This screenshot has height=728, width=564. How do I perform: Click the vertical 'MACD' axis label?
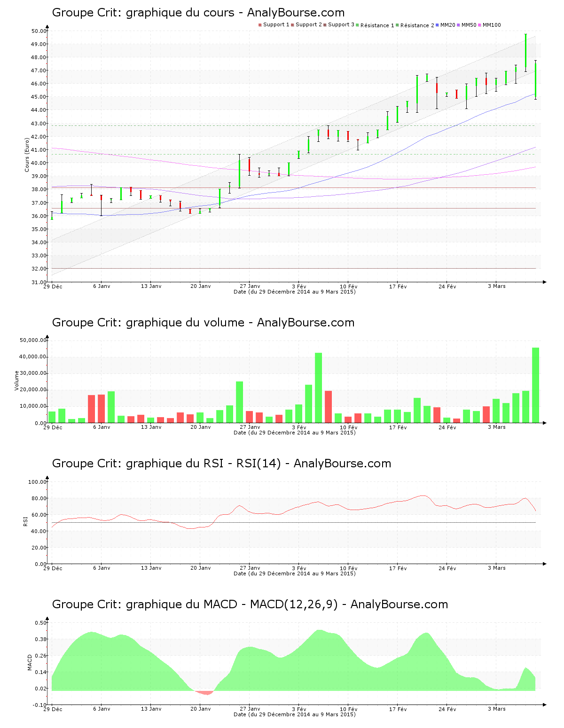pos(30,662)
